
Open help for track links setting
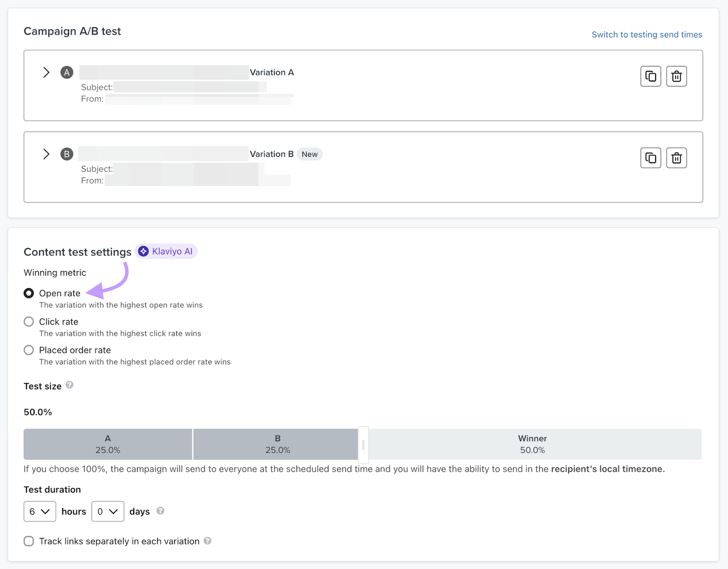208,541
